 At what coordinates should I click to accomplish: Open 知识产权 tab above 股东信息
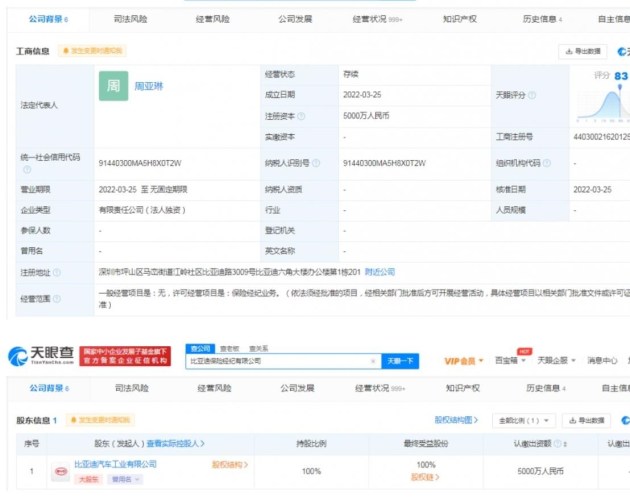point(463,388)
